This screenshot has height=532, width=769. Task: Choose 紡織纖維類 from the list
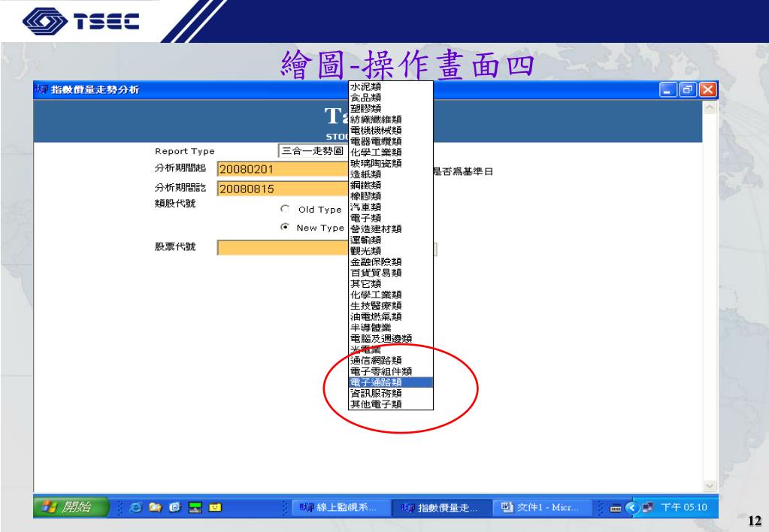click(390, 119)
